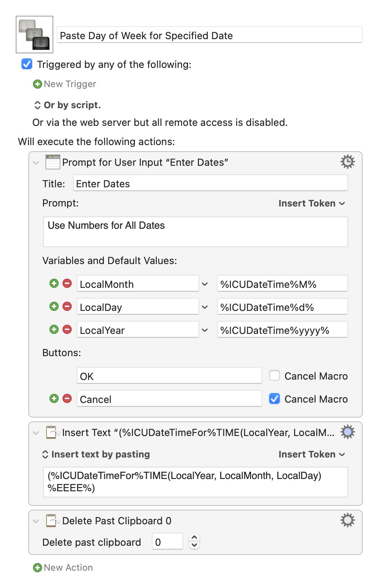Add a New Trigger
The height and width of the screenshot is (588, 378).
pyautogui.click(x=64, y=84)
